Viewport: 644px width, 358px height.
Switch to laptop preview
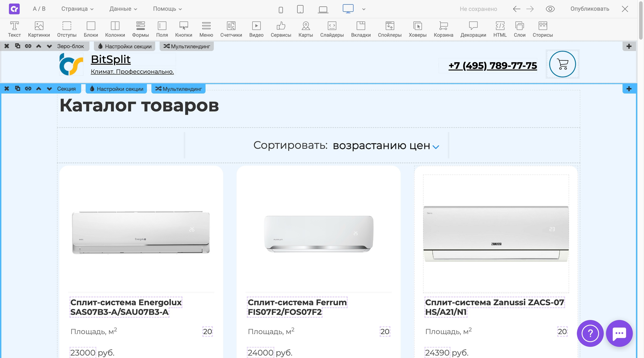tap(323, 10)
